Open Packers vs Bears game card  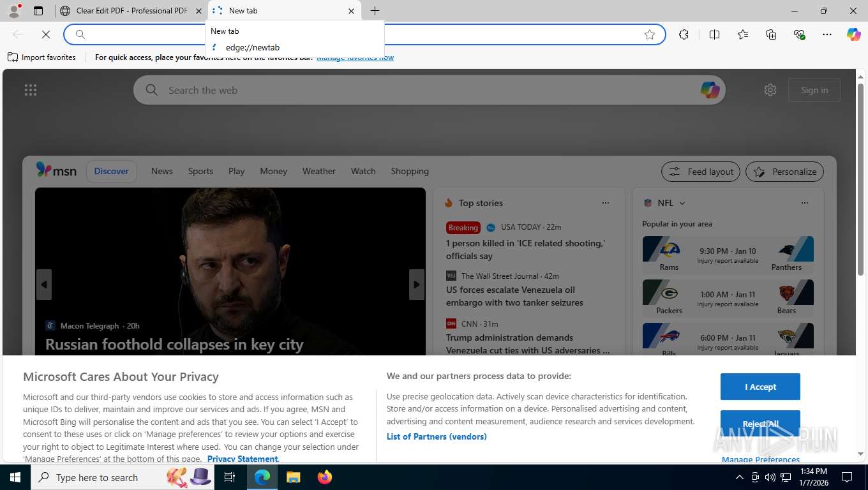728,298
